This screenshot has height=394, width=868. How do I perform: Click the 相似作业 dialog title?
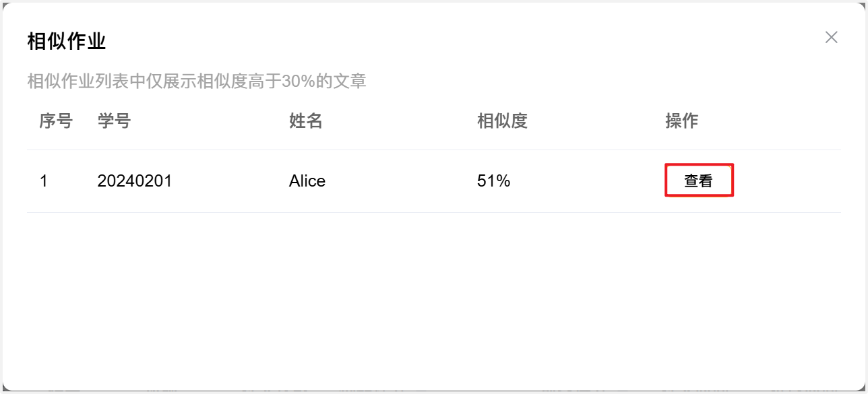click(67, 41)
